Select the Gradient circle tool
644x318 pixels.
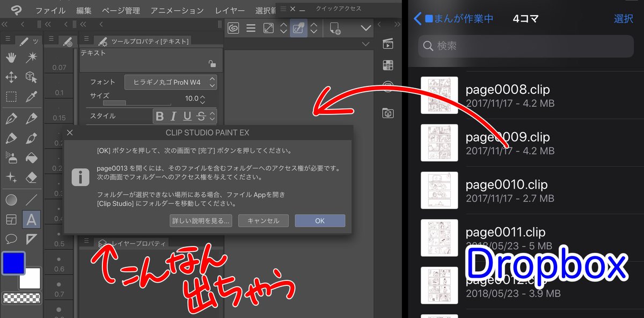click(11, 200)
